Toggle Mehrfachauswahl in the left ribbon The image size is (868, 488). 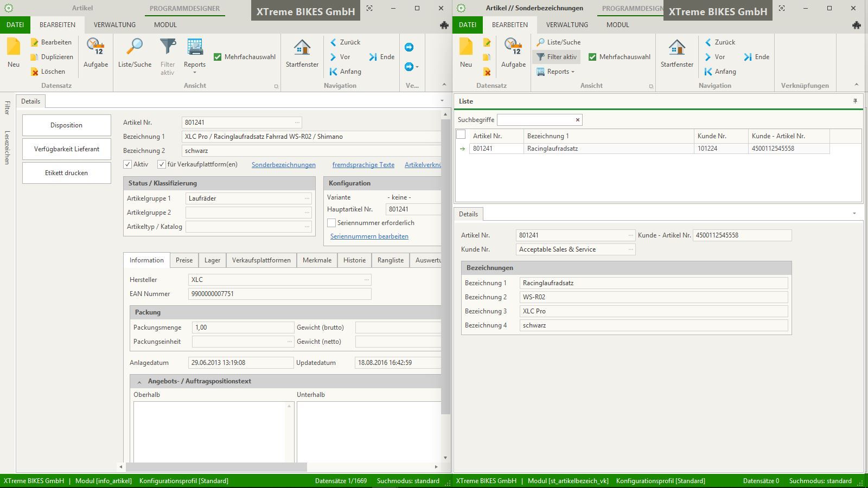(x=218, y=57)
